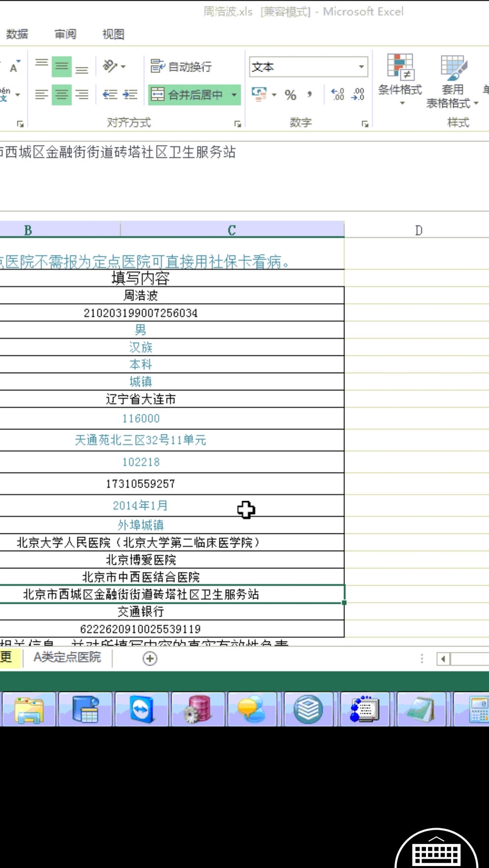Viewport: 489px width, 868px height.
Task: Open the database with gear taskbar icon
Action: point(198,709)
